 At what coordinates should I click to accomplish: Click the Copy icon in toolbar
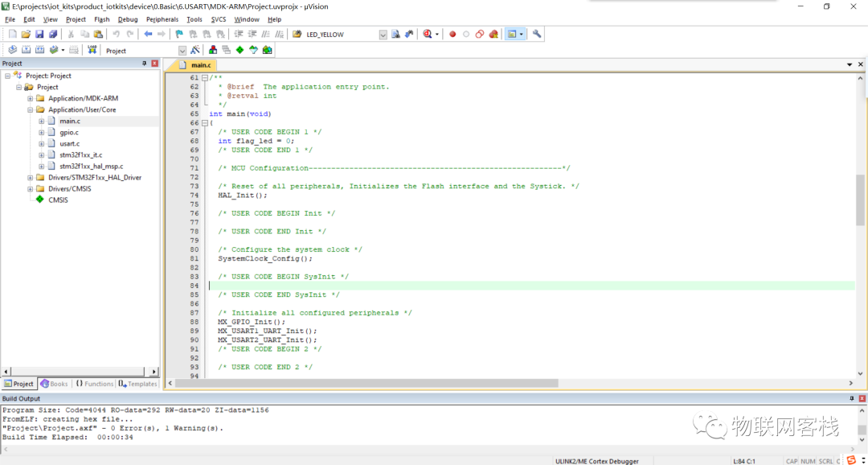(x=84, y=34)
